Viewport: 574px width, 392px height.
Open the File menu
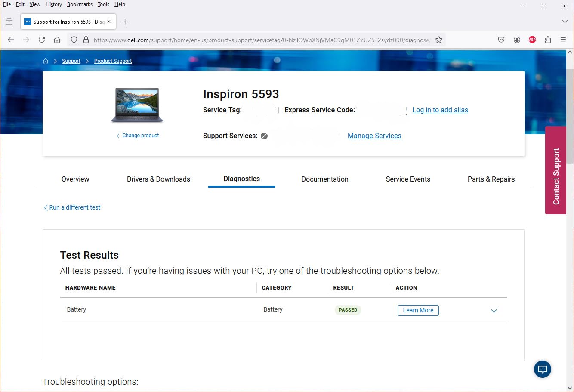[7, 4]
